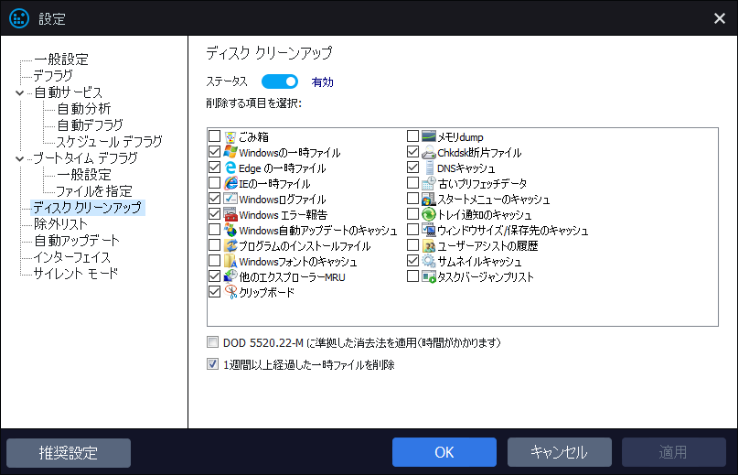Click the スタートメニューのキャッシュ icon
This screenshot has width=738, height=475.
429,199
